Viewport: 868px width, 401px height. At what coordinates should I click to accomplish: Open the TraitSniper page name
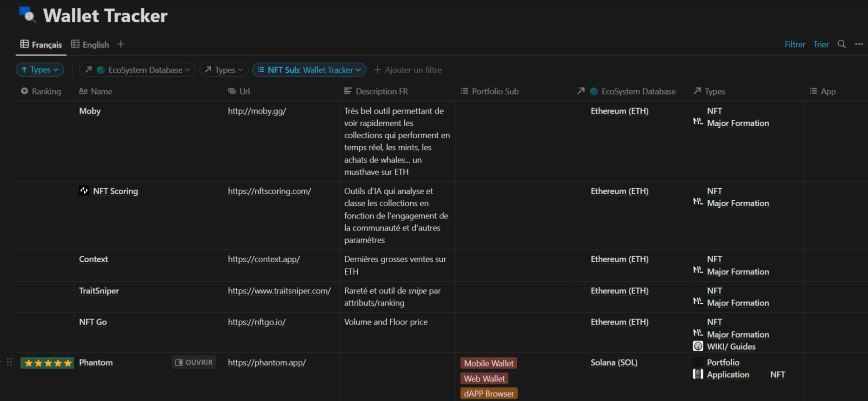click(x=99, y=291)
